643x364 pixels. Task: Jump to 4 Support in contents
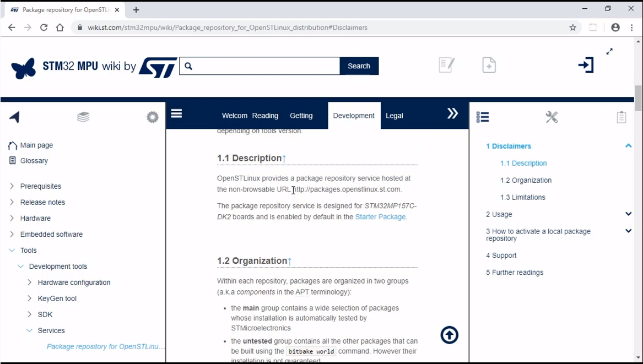(x=501, y=256)
